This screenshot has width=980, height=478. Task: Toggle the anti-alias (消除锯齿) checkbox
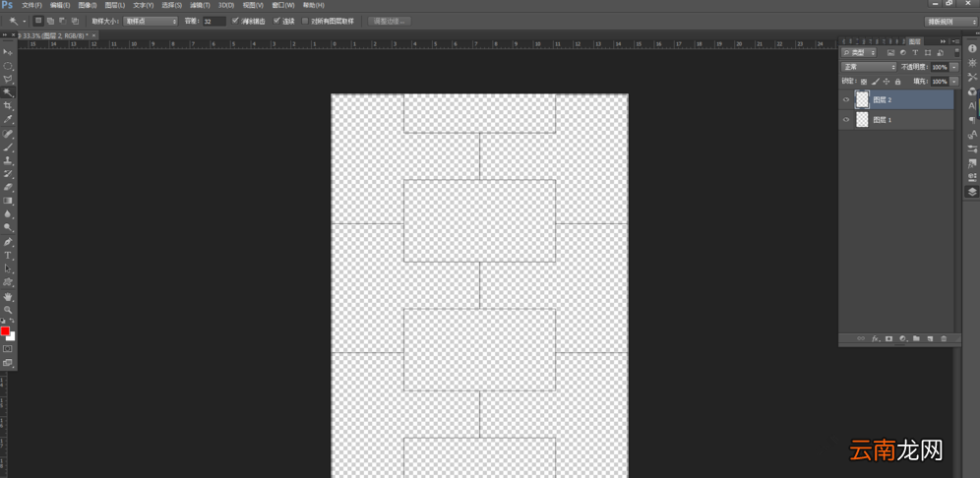[x=235, y=21]
